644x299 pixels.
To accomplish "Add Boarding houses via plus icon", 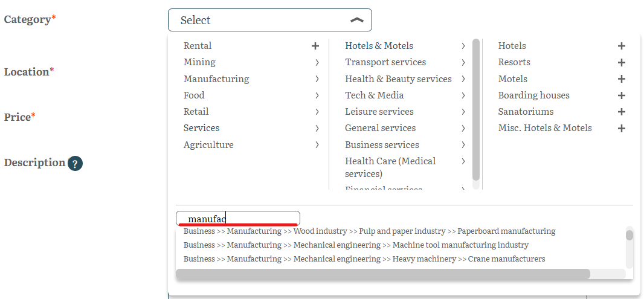I will coord(622,95).
